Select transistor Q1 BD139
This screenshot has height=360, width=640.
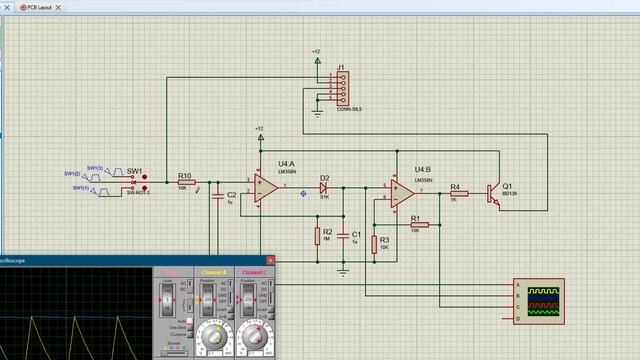tap(494, 194)
